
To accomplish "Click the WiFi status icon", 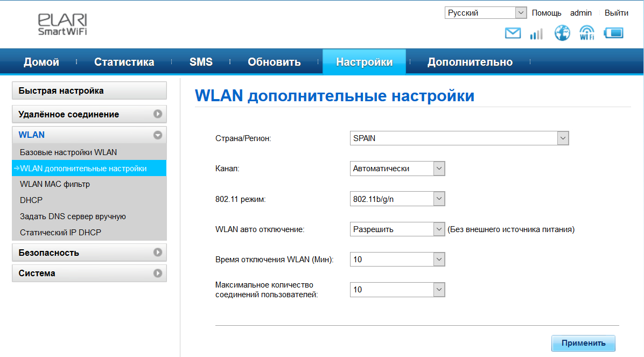I will pyautogui.click(x=587, y=33).
